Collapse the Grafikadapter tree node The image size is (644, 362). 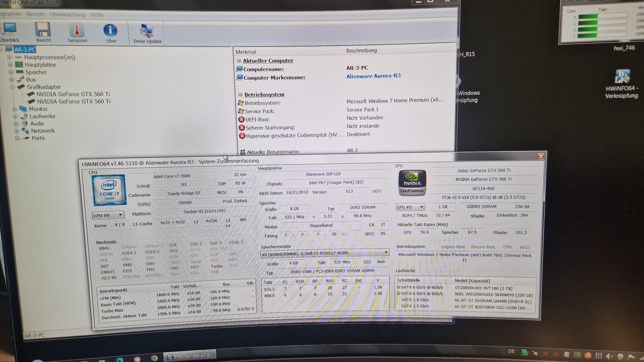[12, 87]
